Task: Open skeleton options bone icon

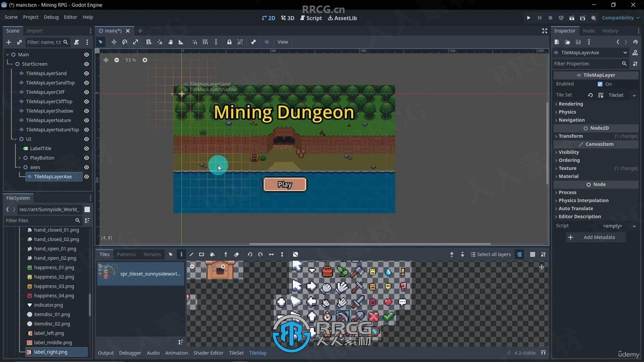Action: pyautogui.click(x=254, y=42)
